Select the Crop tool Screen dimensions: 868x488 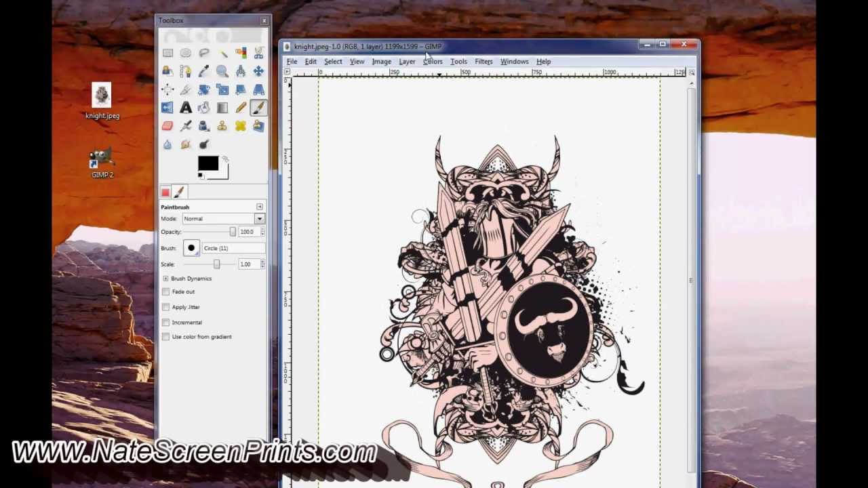186,89
